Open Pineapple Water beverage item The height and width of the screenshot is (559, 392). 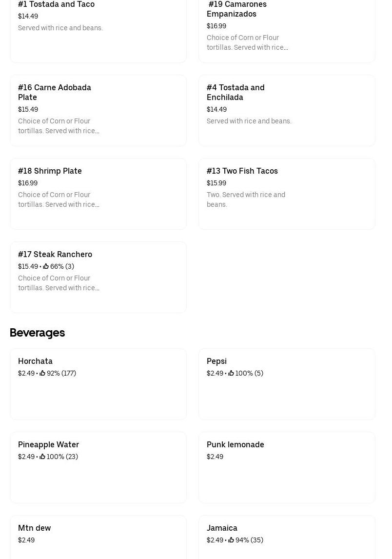(98, 467)
